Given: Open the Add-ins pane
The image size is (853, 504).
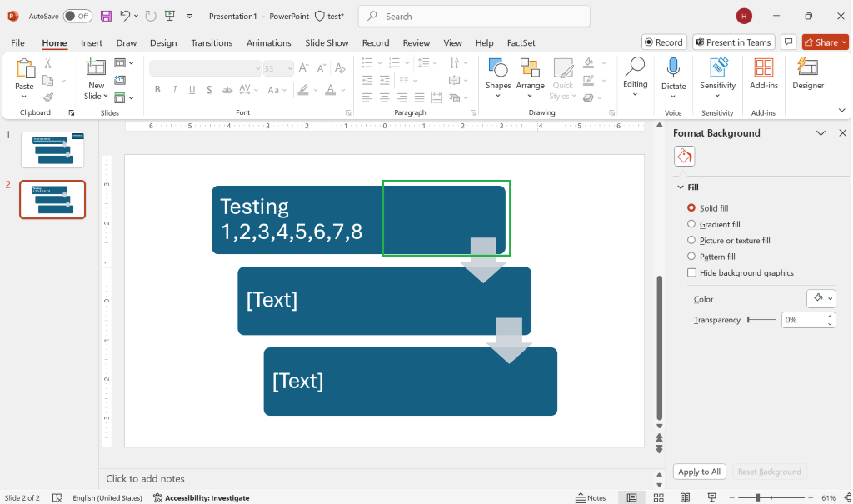Looking at the screenshot, I should [x=764, y=74].
